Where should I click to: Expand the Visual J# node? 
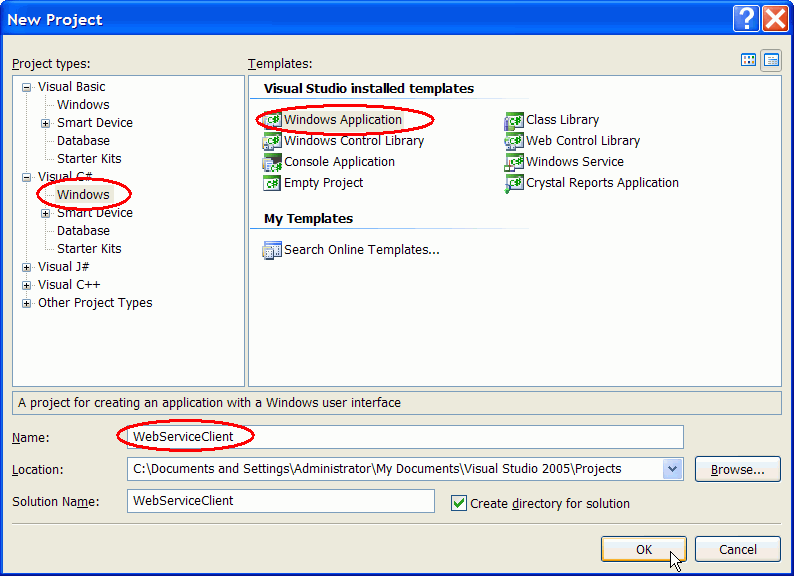(26, 267)
